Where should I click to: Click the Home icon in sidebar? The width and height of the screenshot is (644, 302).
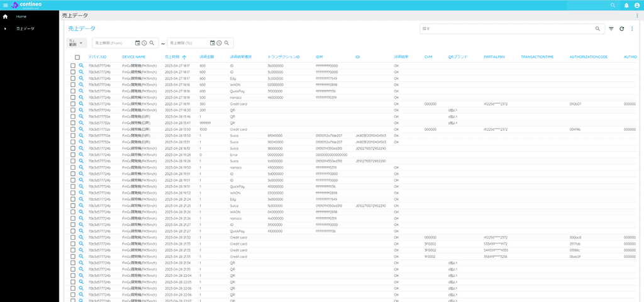tap(5, 16)
